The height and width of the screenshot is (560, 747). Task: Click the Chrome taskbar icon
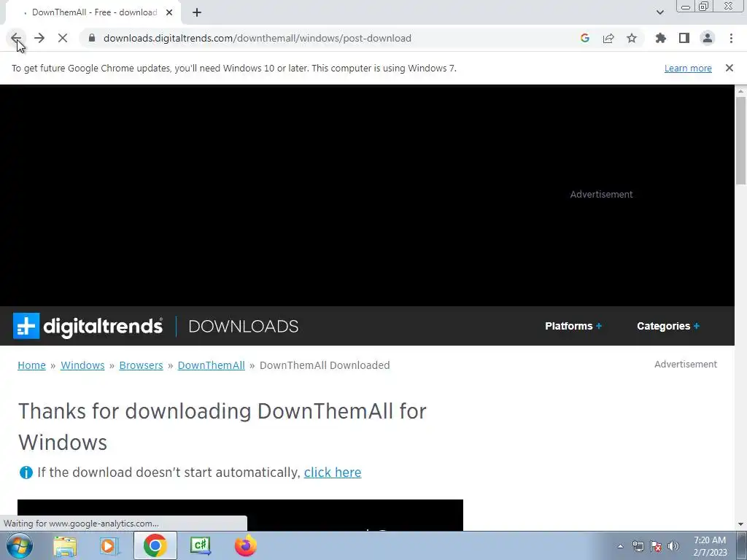click(155, 545)
